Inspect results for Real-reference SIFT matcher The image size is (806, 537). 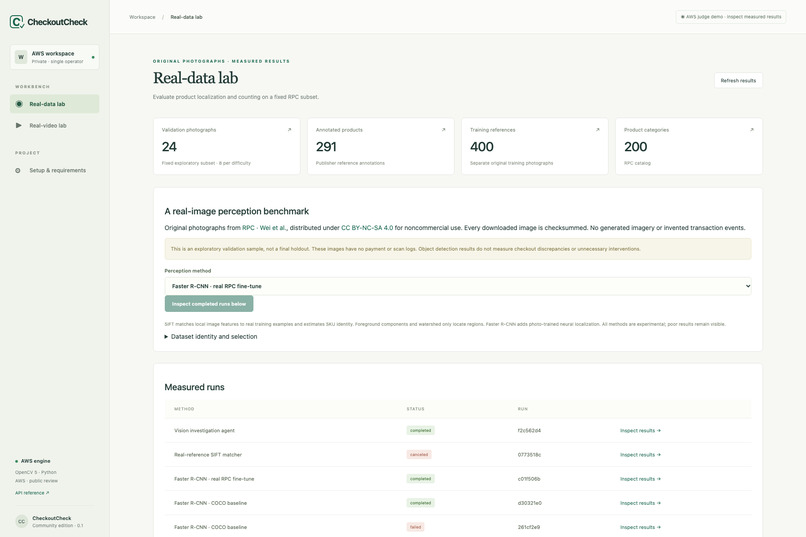[640, 455]
